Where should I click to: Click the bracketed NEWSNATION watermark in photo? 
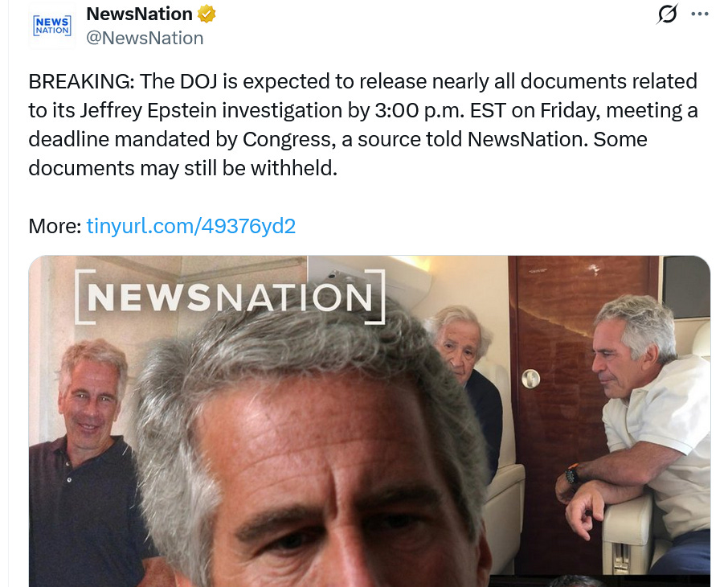click(230, 297)
